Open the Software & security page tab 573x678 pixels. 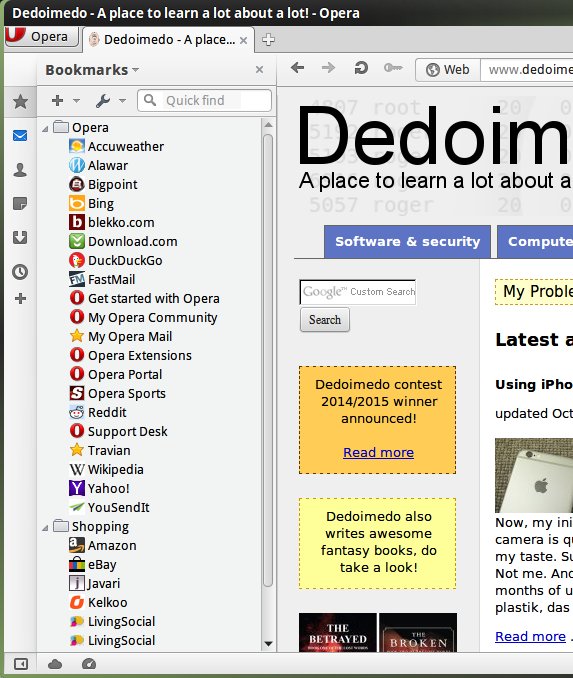point(407,242)
